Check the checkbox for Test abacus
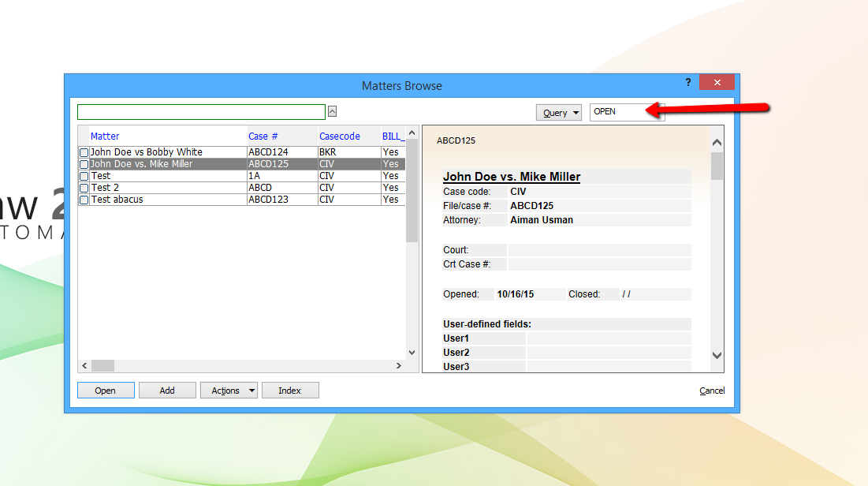This screenshot has height=486, width=868. 84,200
